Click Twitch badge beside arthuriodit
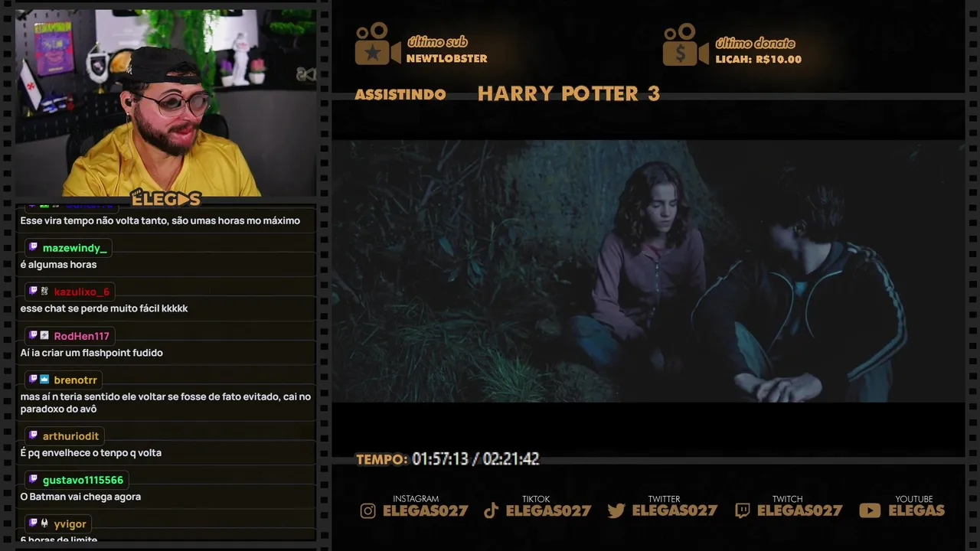980x551 pixels. click(x=33, y=435)
